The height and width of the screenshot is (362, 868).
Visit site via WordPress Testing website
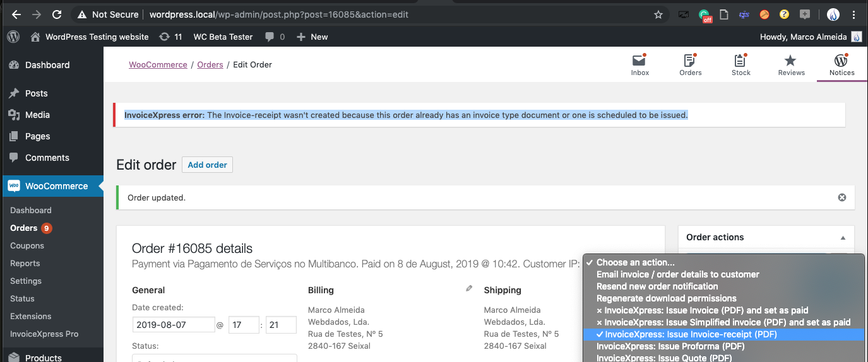coord(90,37)
